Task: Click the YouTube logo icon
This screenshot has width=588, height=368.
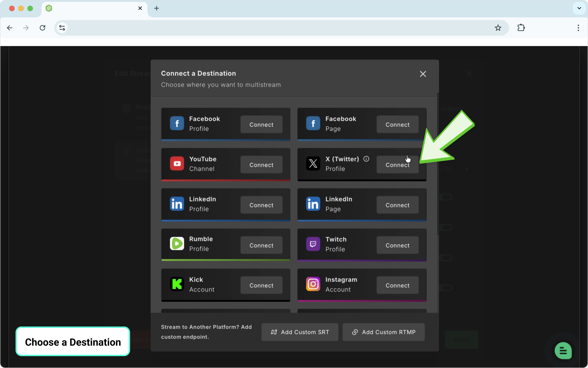Action: coord(177,163)
